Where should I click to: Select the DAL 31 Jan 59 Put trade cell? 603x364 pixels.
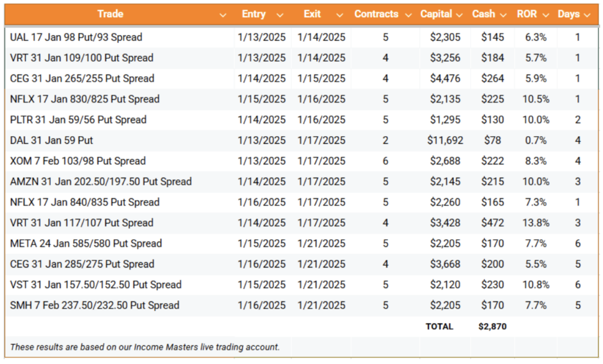[x=120, y=140]
